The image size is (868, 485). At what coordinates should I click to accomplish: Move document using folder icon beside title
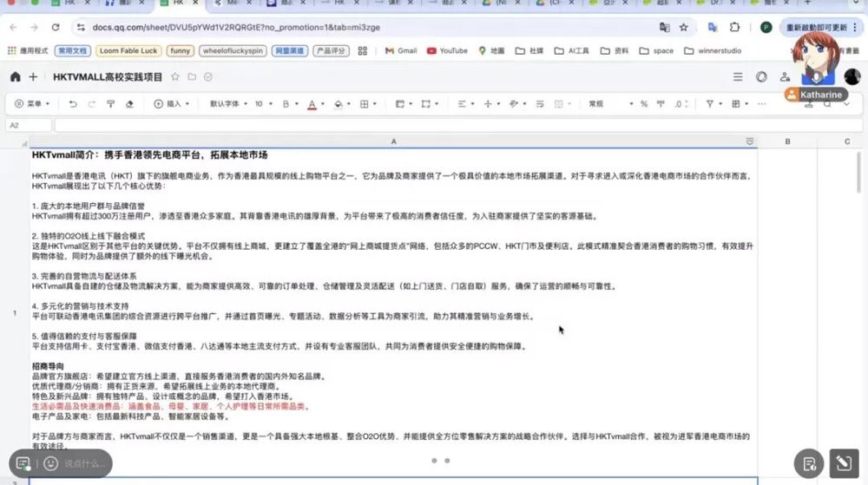coord(192,77)
